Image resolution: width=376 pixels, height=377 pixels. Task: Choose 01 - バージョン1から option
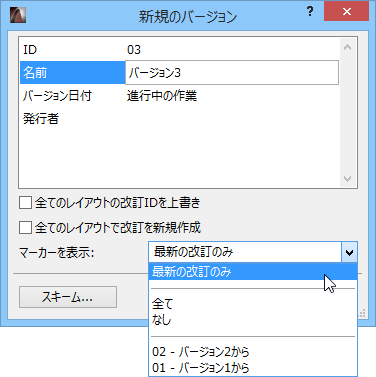pyautogui.click(x=253, y=368)
